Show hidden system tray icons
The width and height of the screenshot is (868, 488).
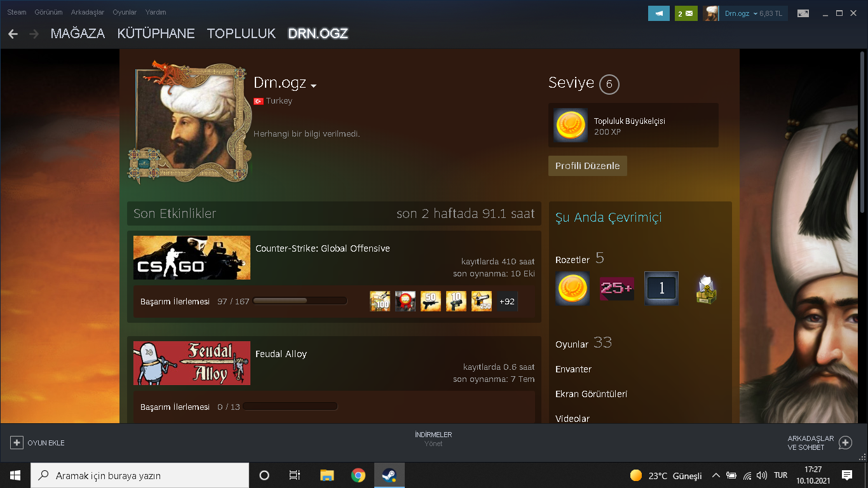coord(716,475)
